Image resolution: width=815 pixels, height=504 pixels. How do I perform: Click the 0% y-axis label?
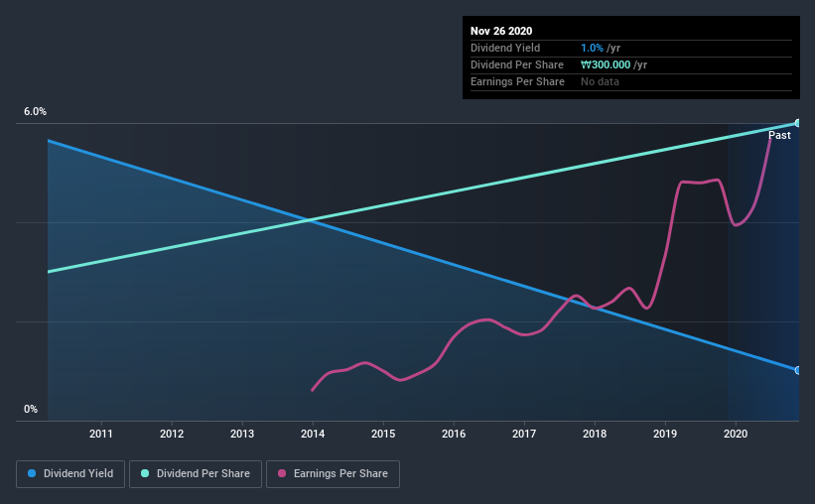(x=31, y=409)
